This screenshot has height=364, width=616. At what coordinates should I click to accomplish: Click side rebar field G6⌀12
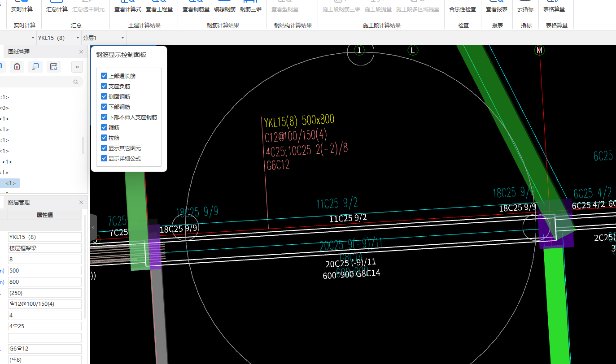point(45,348)
